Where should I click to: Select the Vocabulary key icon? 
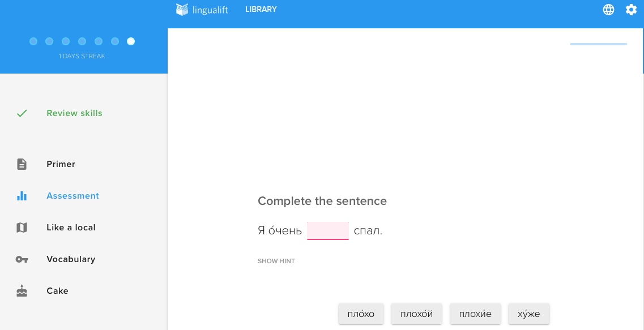click(22, 259)
